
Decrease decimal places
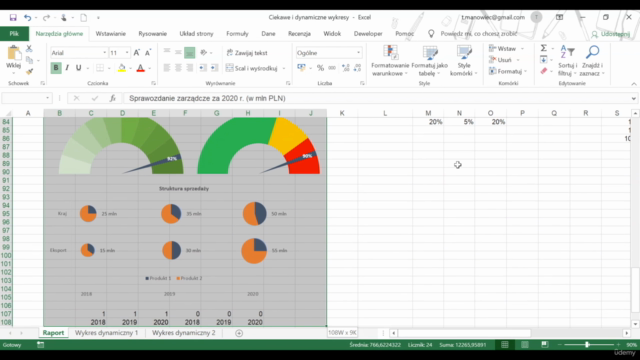point(357,68)
